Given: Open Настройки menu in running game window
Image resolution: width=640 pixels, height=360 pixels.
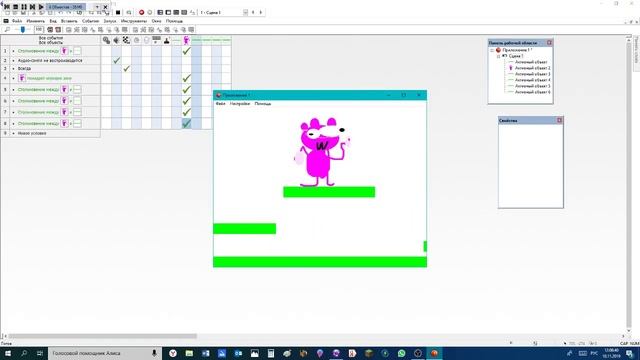Looking at the screenshot, I should (240, 104).
